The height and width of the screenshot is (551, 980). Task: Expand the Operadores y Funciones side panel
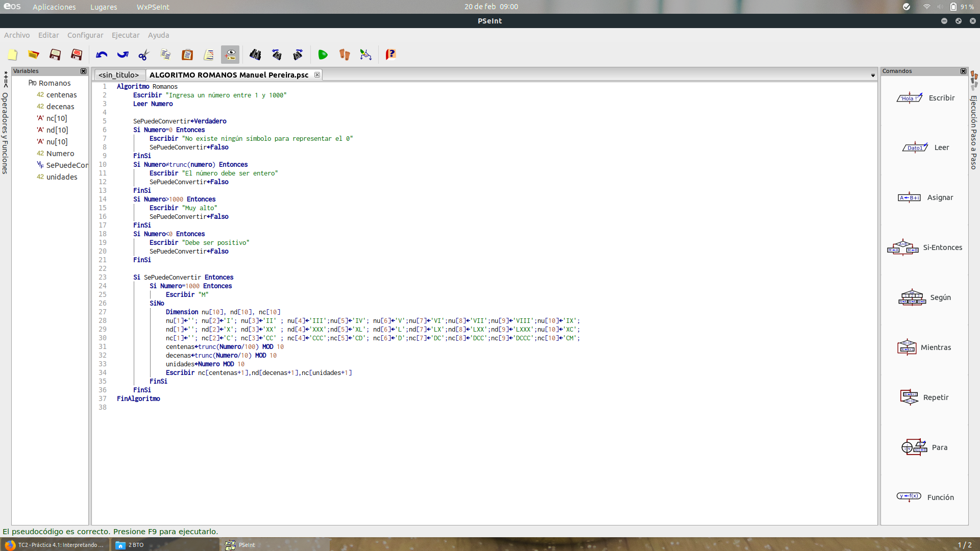pos(5,133)
